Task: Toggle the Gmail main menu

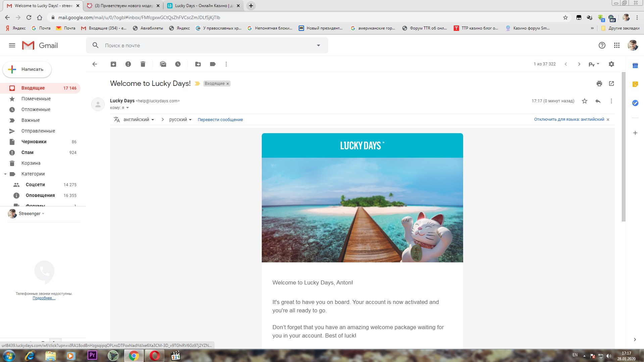Action: click(x=12, y=45)
